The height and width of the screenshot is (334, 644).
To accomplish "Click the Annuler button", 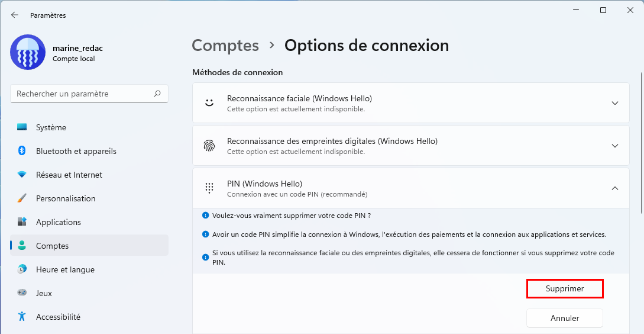I will [565, 319].
